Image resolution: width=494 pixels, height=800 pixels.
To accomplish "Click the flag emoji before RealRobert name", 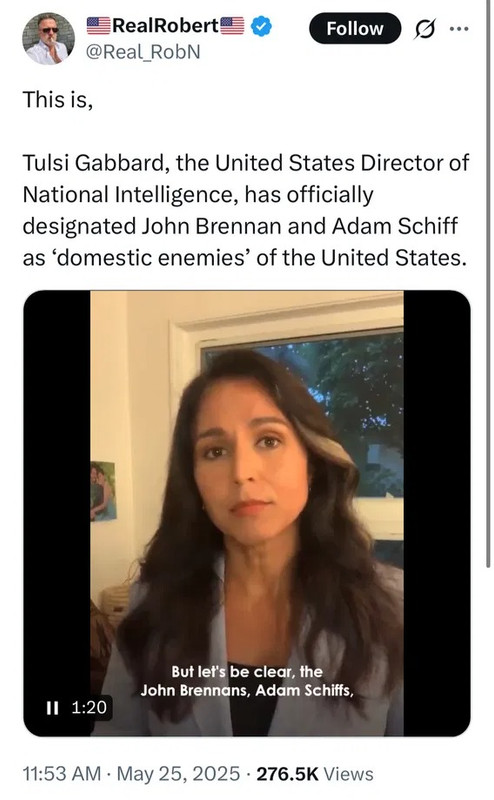I will tap(98, 26).
